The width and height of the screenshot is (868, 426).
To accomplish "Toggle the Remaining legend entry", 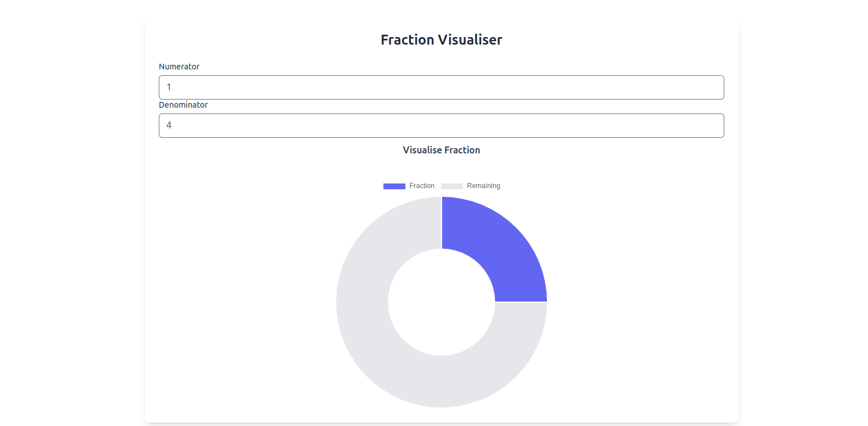I will (472, 186).
